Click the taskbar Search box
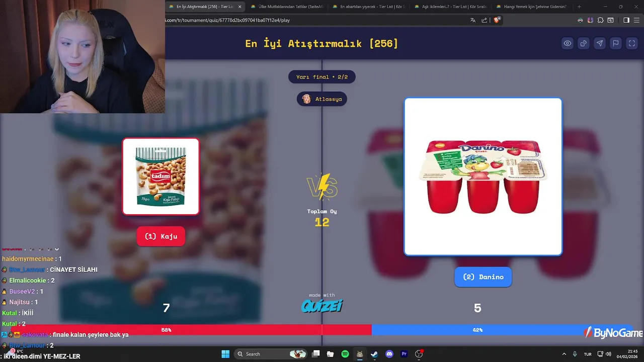 [272, 354]
